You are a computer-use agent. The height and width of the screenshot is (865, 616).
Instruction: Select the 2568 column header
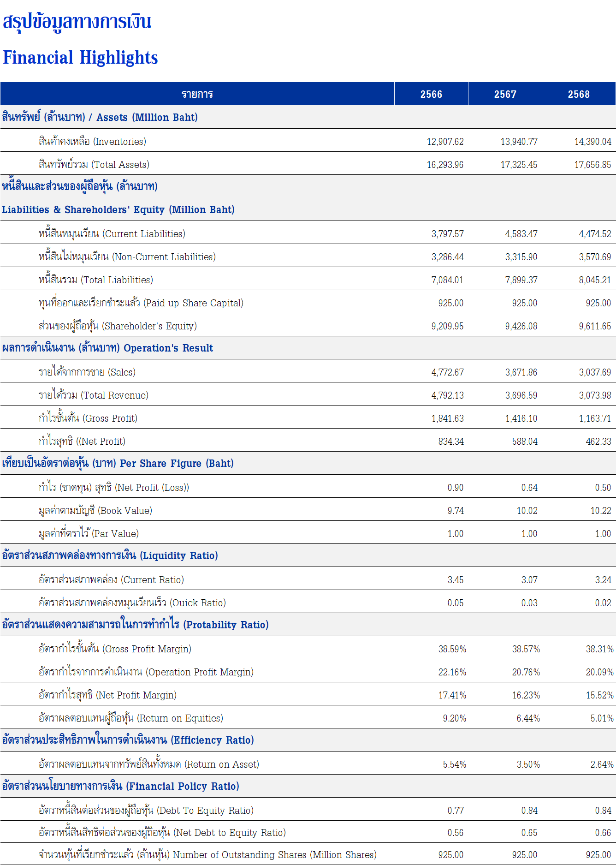579,94
